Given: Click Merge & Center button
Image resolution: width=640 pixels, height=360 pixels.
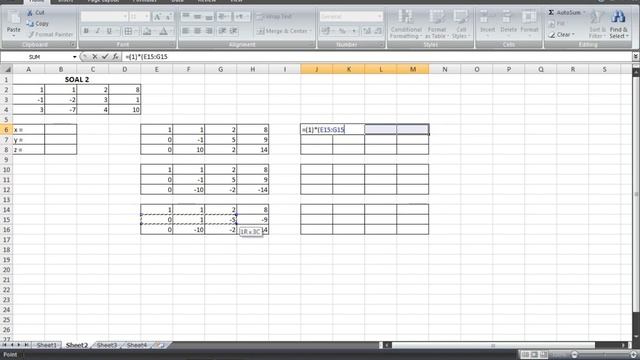Looking at the screenshot, I should [284, 31].
